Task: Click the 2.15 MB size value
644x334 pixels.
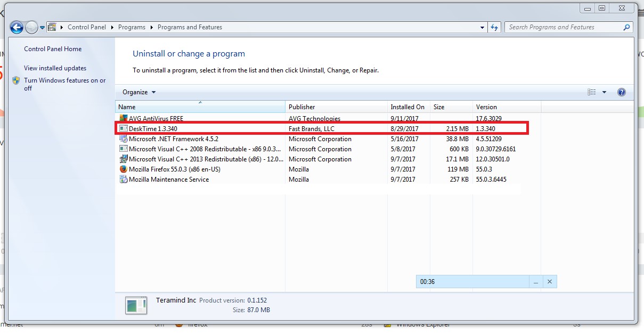Action: coord(457,129)
